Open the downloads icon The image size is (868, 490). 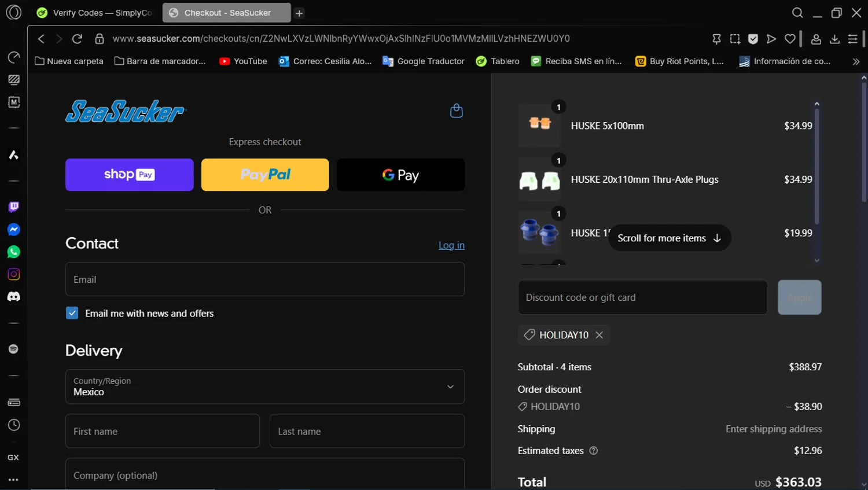(x=834, y=39)
